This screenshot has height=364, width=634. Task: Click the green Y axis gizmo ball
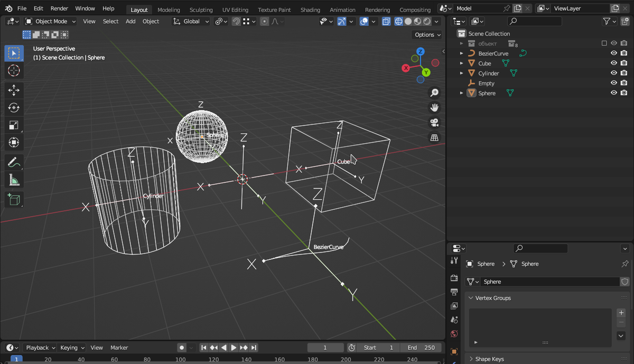click(x=426, y=72)
